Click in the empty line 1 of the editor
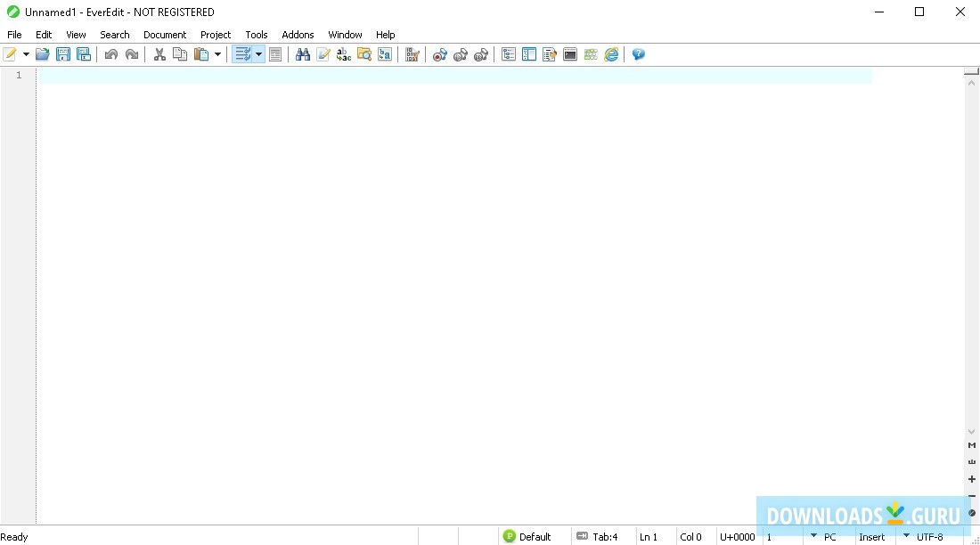This screenshot has width=980, height=545. coord(455,76)
